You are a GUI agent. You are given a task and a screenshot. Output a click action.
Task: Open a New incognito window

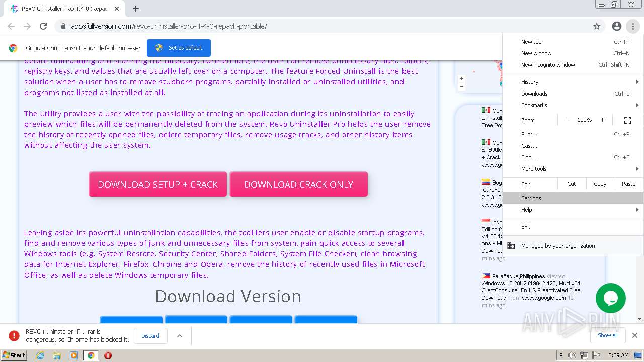click(x=573, y=65)
